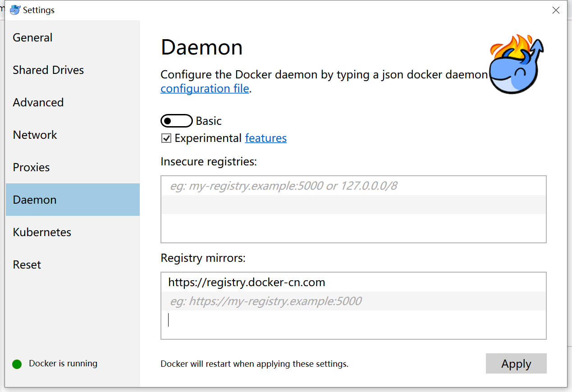Select the registry.docker-cn.com mirror entry
The height and width of the screenshot is (392, 572).
tap(247, 283)
